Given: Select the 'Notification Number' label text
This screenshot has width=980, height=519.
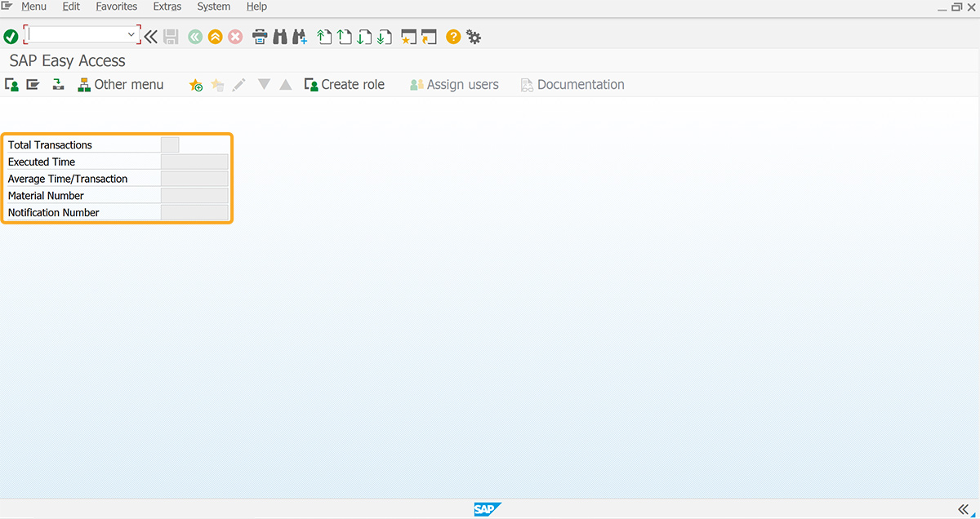Looking at the screenshot, I should [x=54, y=213].
